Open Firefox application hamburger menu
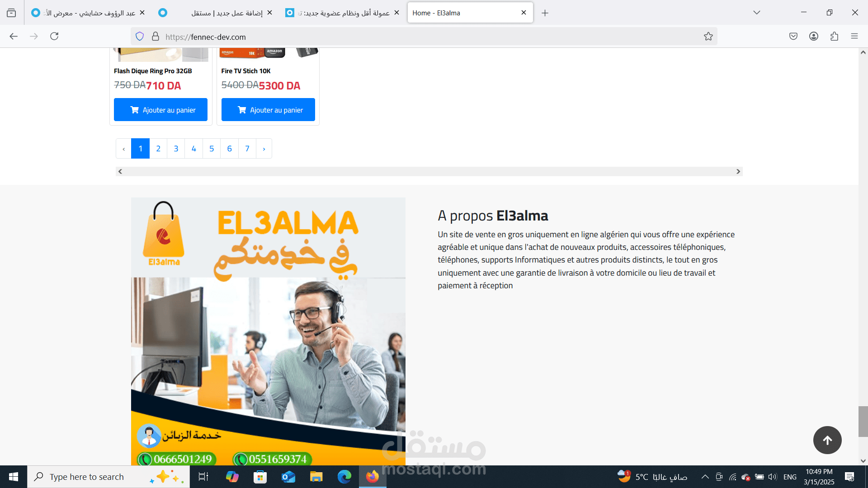Image resolution: width=868 pixels, height=488 pixels. [854, 37]
